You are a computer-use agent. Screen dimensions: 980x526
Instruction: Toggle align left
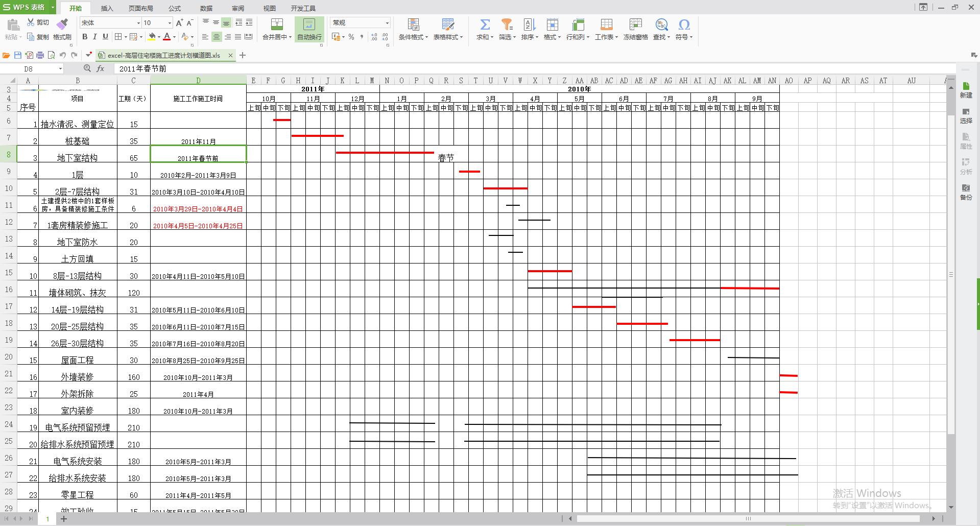(205, 37)
